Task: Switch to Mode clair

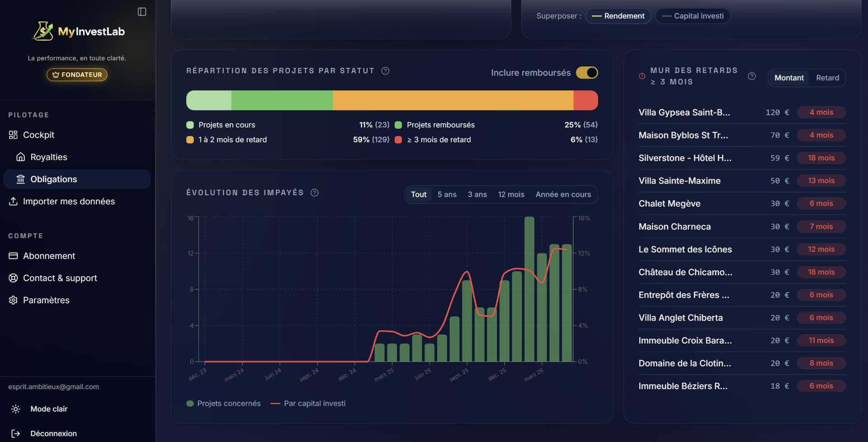Action: 77,409
